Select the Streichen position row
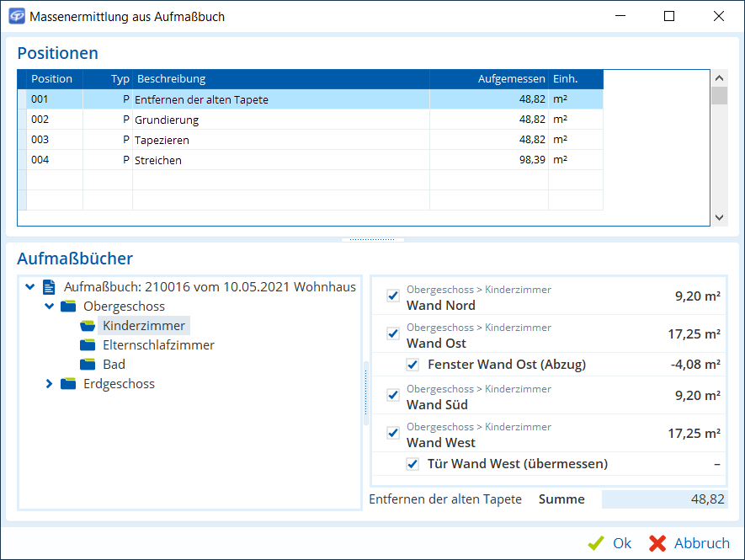The height and width of the screenshot is (560, 745). click(x=253, y=160)
